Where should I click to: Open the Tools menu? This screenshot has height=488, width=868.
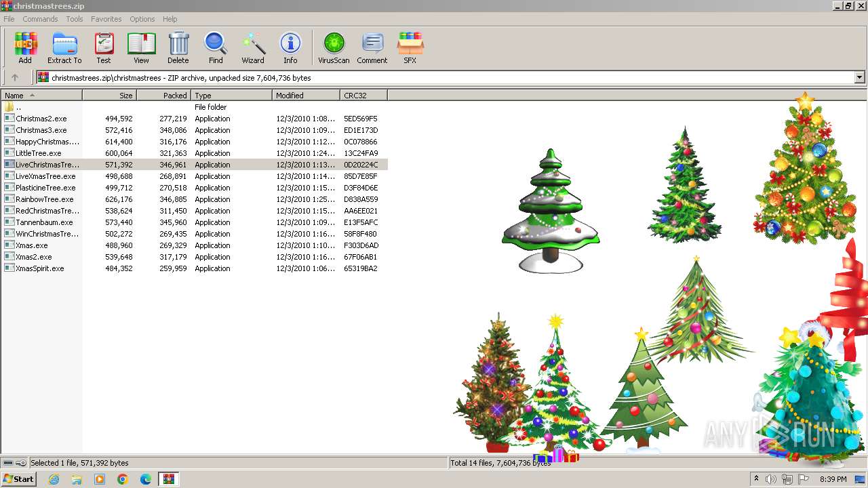click(x=75, y=19)
